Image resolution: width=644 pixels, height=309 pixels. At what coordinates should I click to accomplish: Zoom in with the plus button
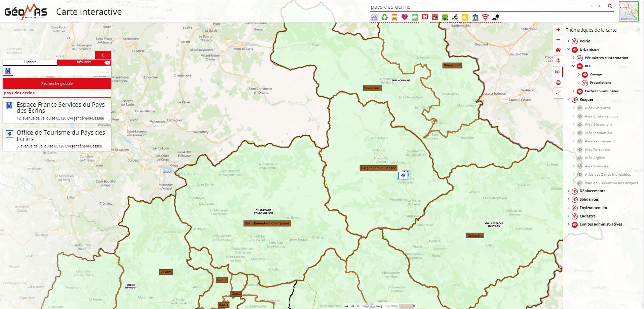click(x=558, y=30)
